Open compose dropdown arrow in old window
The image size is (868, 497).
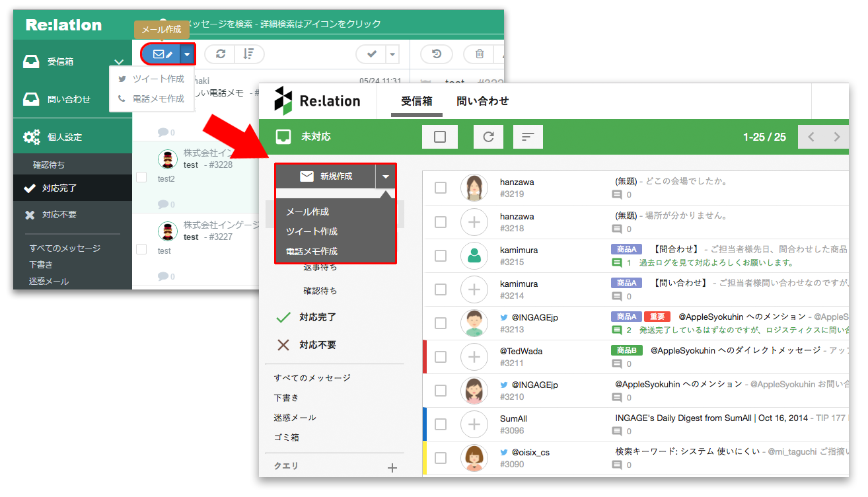(188, 54)
